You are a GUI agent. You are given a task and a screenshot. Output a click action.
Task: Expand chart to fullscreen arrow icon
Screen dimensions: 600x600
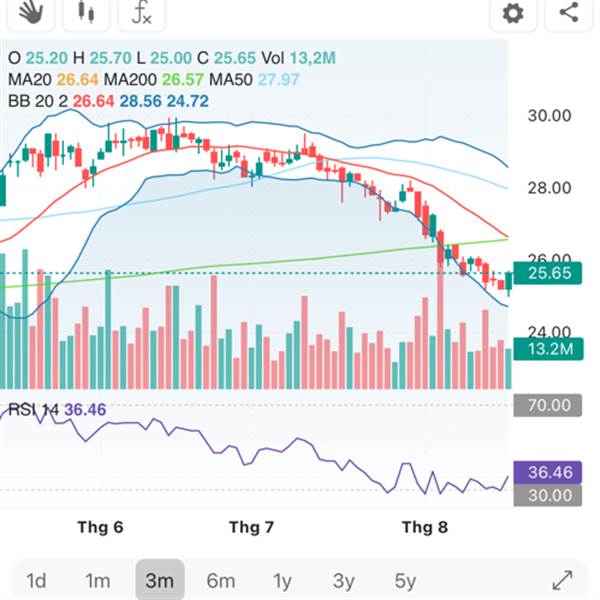563,580
